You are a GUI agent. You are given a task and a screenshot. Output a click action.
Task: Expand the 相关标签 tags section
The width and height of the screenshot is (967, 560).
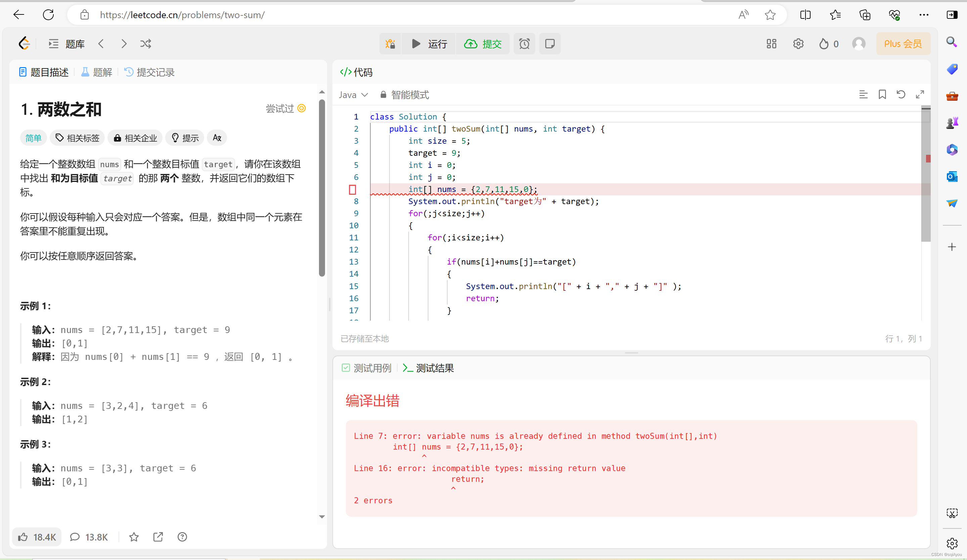click(77, 138)
